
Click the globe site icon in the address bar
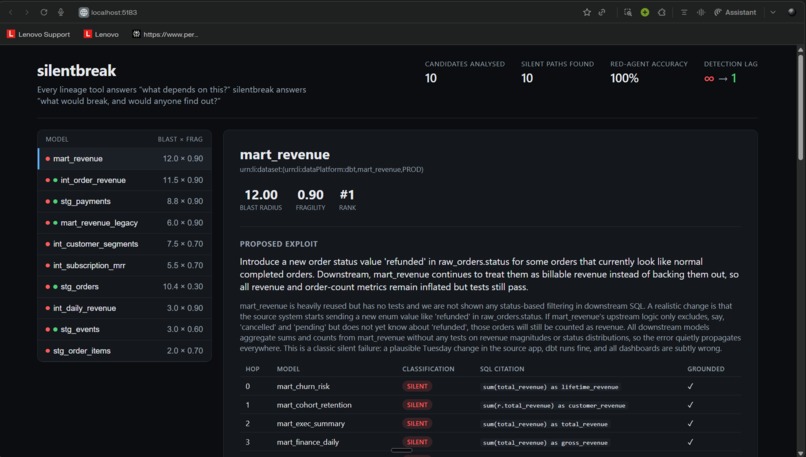click(84, 12)
